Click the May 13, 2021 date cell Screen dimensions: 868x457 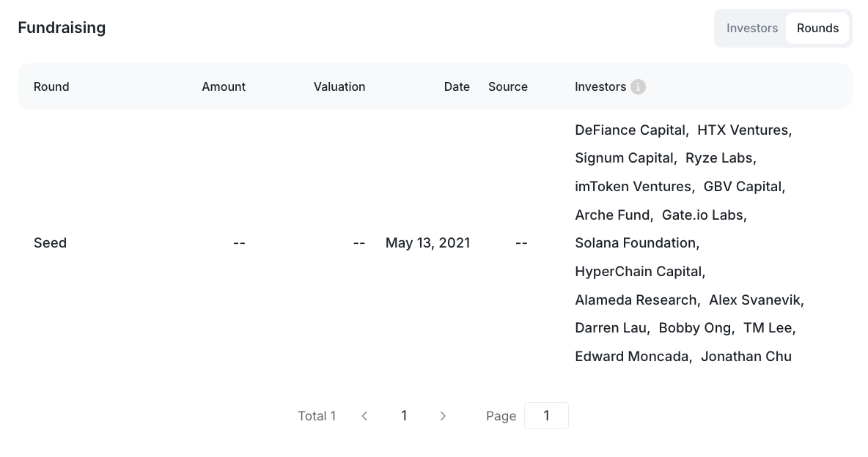(x=427, y=243)
